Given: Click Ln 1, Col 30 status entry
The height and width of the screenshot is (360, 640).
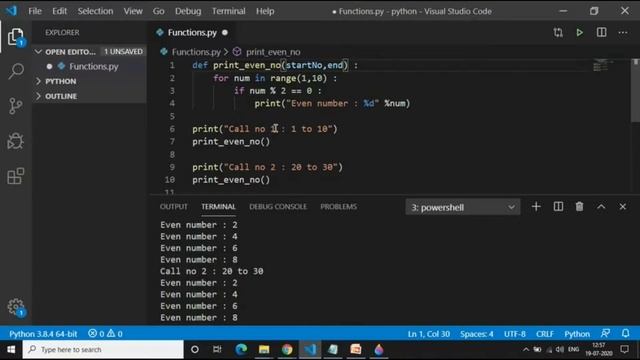Looking at the screenshot, I should [x=429, y=334].
